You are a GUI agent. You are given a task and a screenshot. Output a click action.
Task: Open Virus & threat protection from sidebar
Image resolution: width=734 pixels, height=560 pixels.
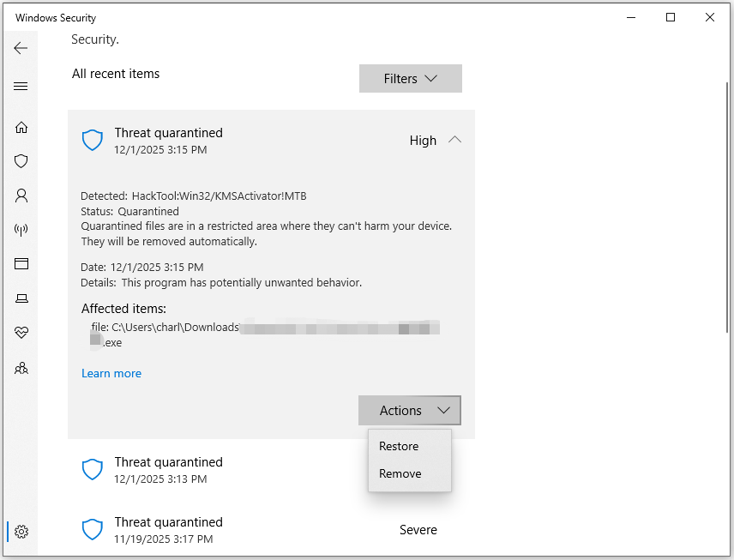[x=19, y=160]
